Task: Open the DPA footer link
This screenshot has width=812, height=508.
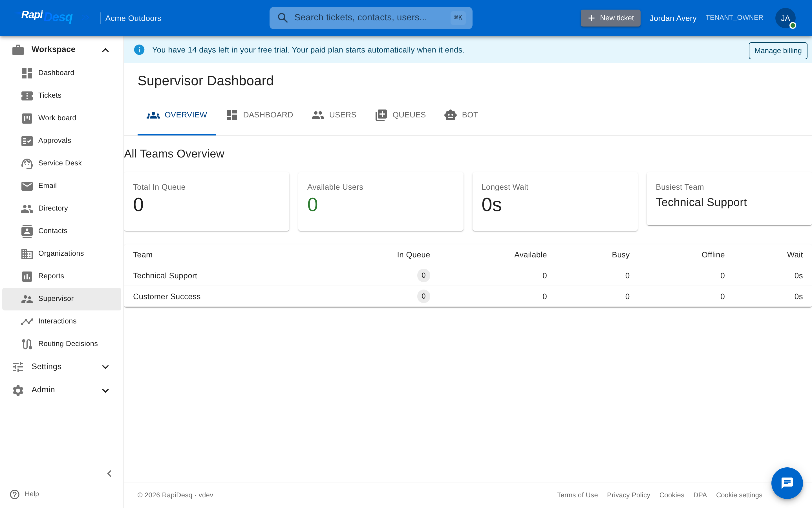Action: point(700,495)
